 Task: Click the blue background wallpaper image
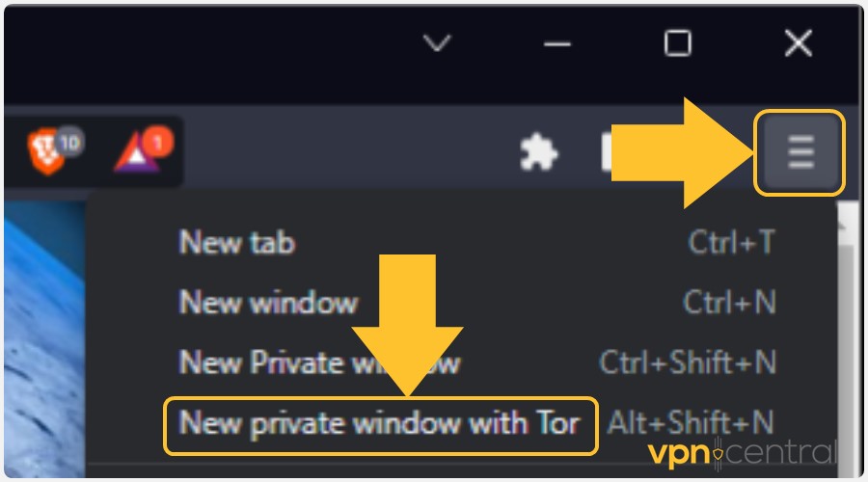[x=44, y=338]
